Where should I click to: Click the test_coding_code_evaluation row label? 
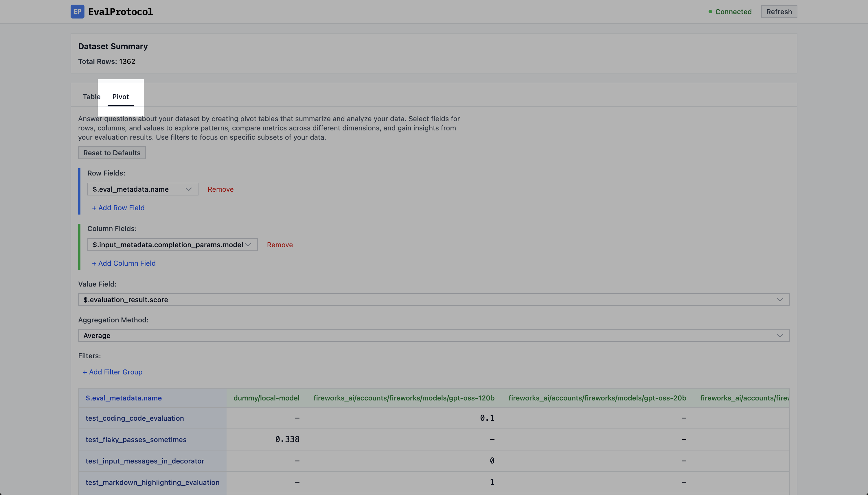pos(134,418)
